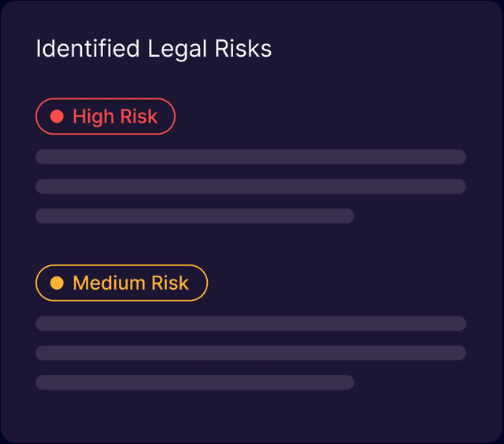Click the word "High" in red badge
This screenshot has width=504, height=444.
91,117
